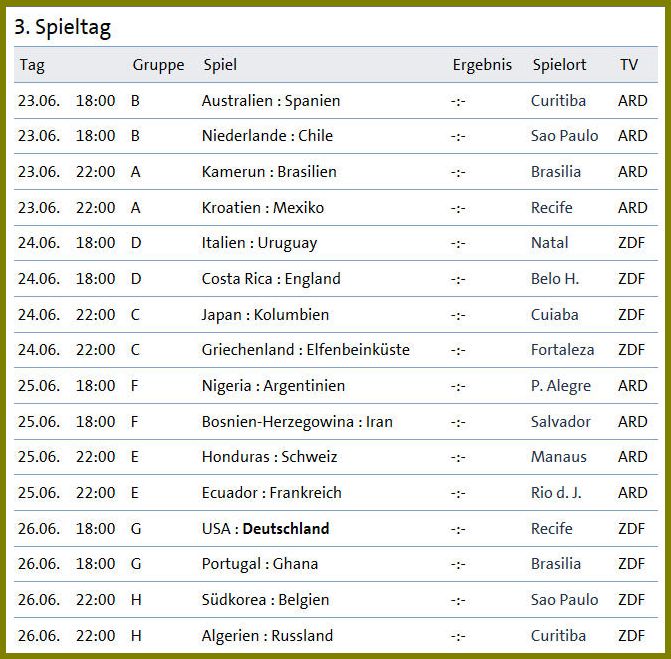Screen dimensions: 671x659
Task: Select the Portugal : Ghana match row
Action: (x=336, y=564)
